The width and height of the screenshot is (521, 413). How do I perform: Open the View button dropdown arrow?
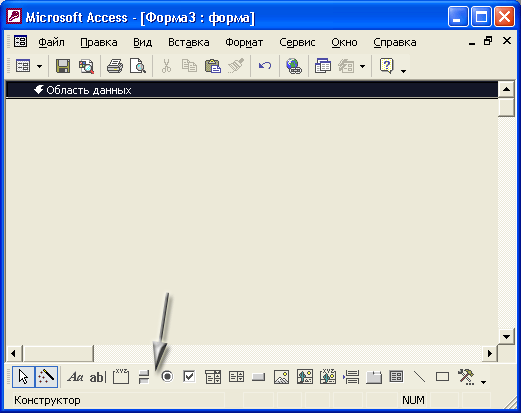(x=39, y=66)
